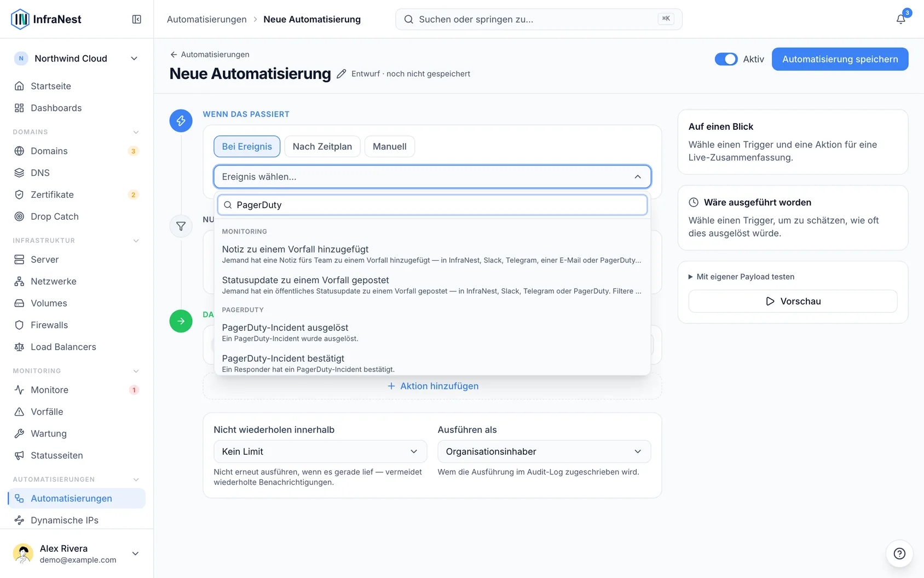924x578 pixels.
Task: Choose Notiz zu einem Vorfall hinzugefügt
Action: click(432, 254)
